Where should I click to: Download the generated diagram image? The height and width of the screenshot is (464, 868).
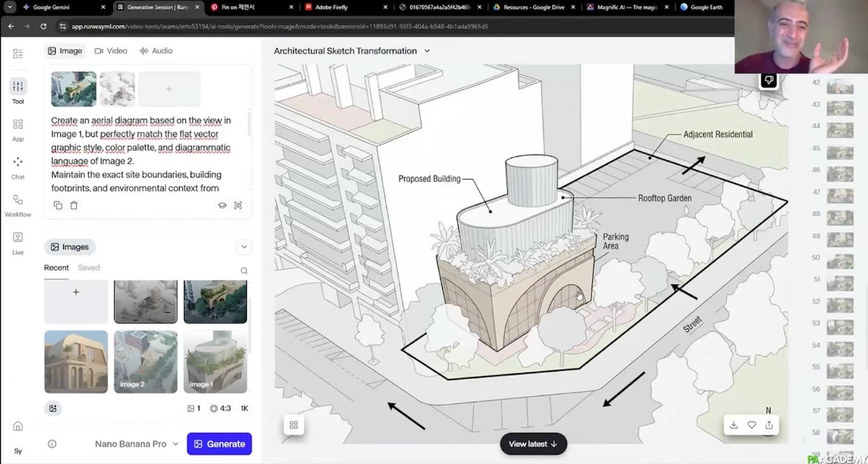[733, 424]
